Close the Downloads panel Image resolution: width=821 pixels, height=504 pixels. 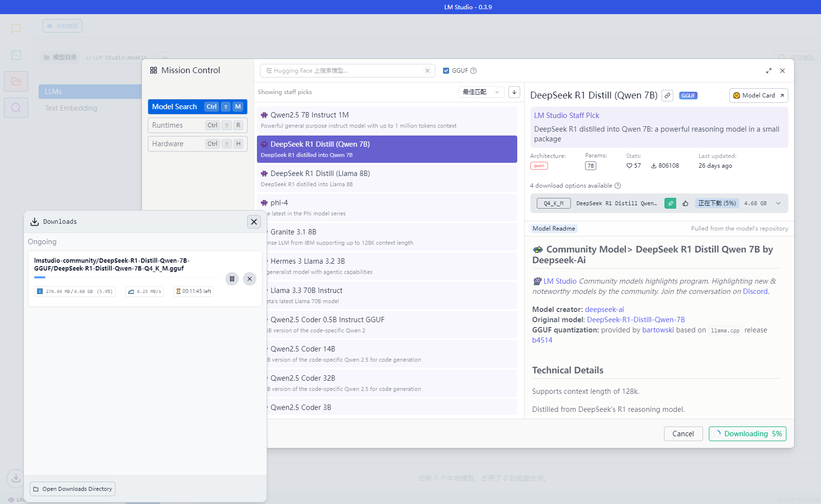254,222
